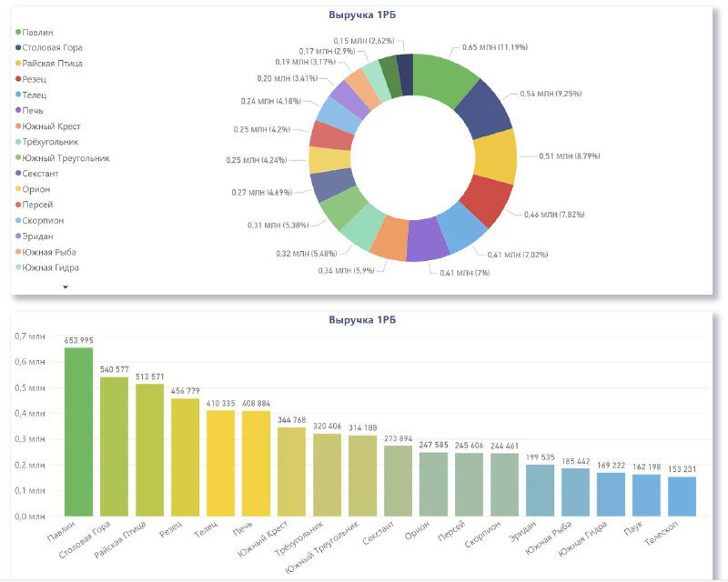This screenshot has width=728, height=582.
Task: Select the bar with value 540 577
Action: coord(114,446)
